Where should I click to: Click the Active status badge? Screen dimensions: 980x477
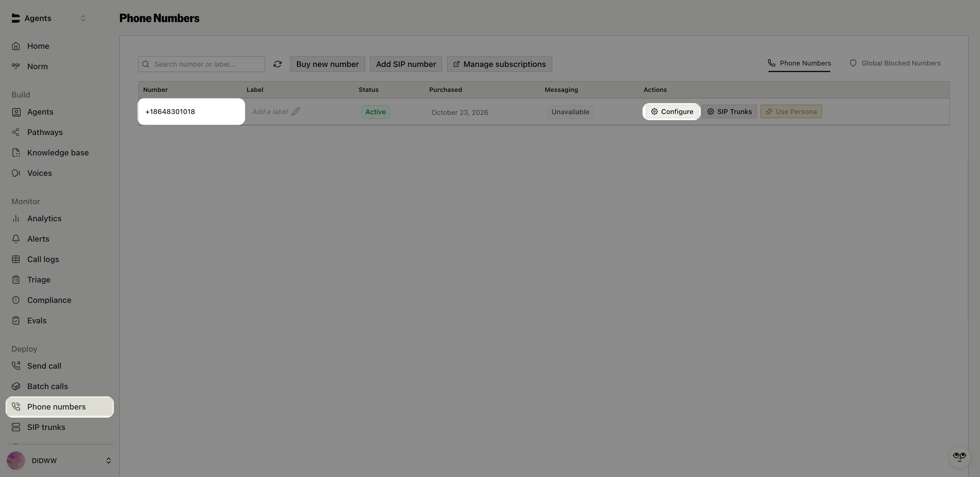tap(375, 112)
